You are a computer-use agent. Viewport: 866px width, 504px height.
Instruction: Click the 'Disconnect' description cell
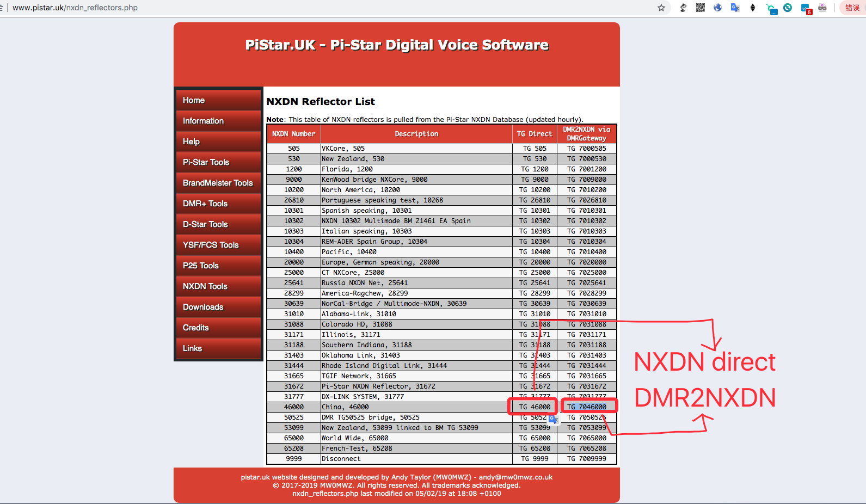(x=416, y=459)
